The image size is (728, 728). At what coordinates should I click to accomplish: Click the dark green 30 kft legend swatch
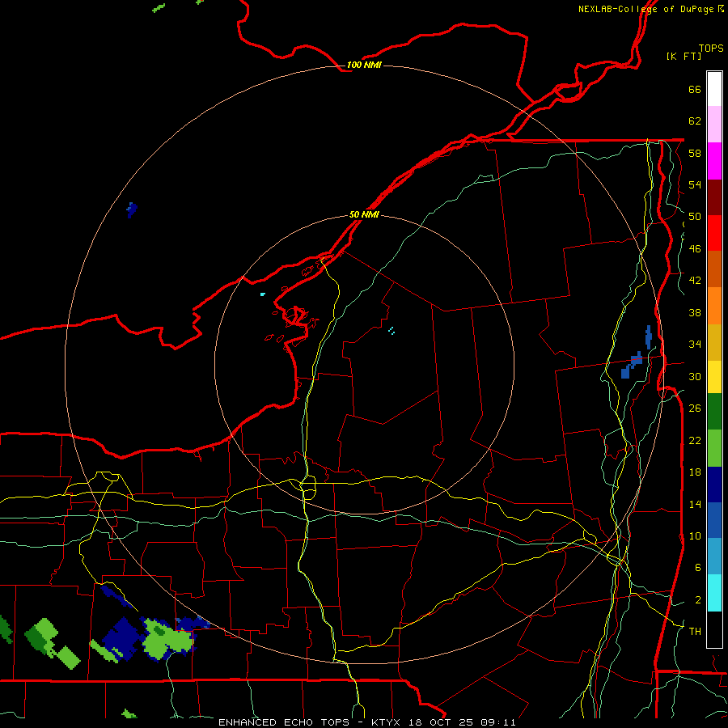(x=714, y=412)
